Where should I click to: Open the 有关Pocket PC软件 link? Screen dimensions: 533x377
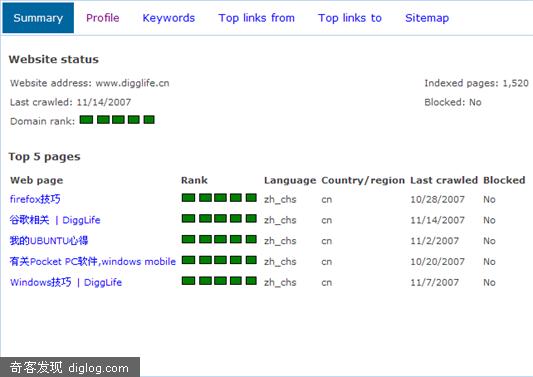click(92, 261)
